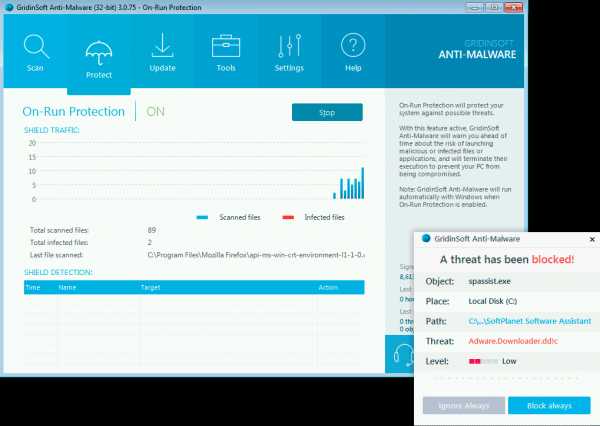Screen dimensions: 600x426
Task: Click the Block always button
Action: (549, 405)
